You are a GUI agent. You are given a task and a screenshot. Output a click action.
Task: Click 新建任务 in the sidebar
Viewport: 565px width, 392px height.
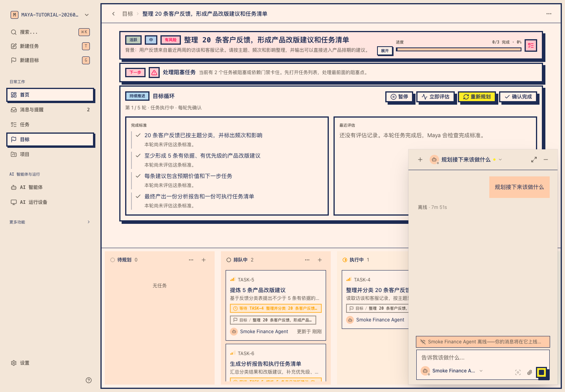coord(50,46)
